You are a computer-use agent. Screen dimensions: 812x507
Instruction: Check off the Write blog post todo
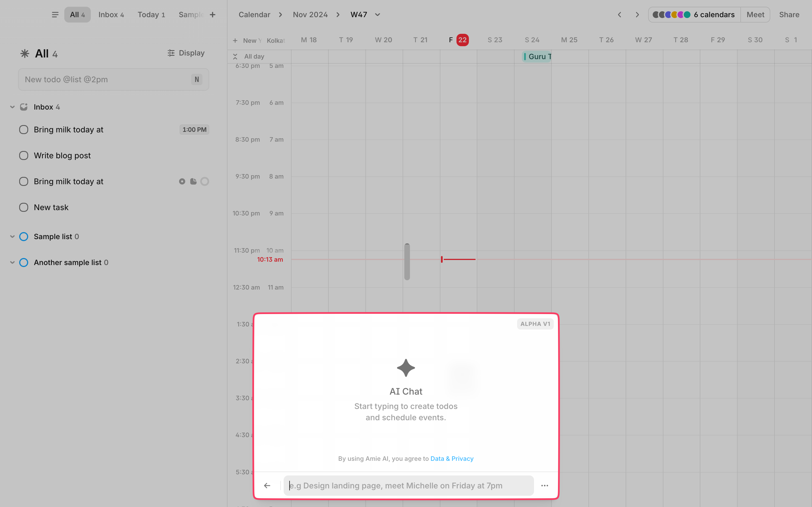(23, 155)
